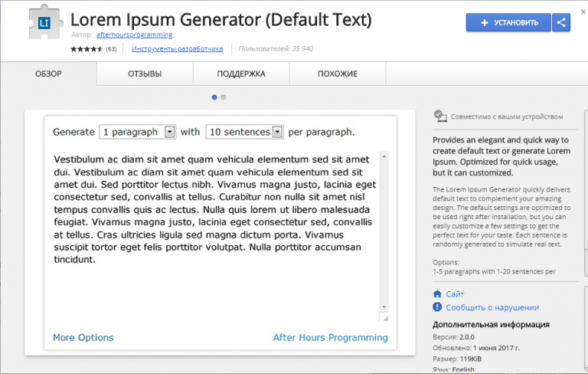
Task: Select the first carousel dot
Action: [x=214, y=97]
